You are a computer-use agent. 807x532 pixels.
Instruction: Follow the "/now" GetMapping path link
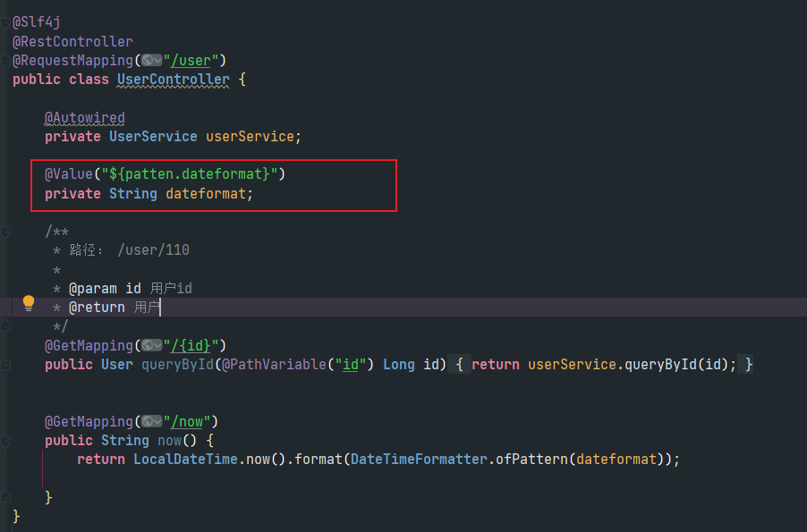click(186, 422)
